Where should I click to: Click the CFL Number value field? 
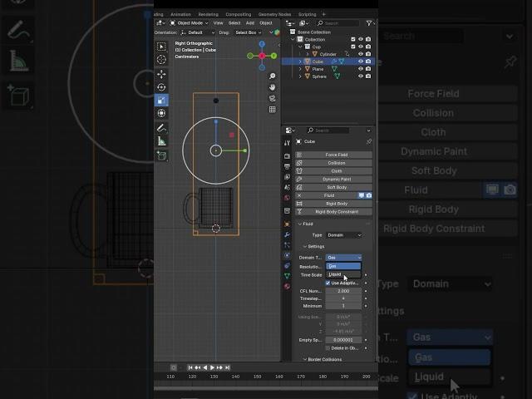343,291
